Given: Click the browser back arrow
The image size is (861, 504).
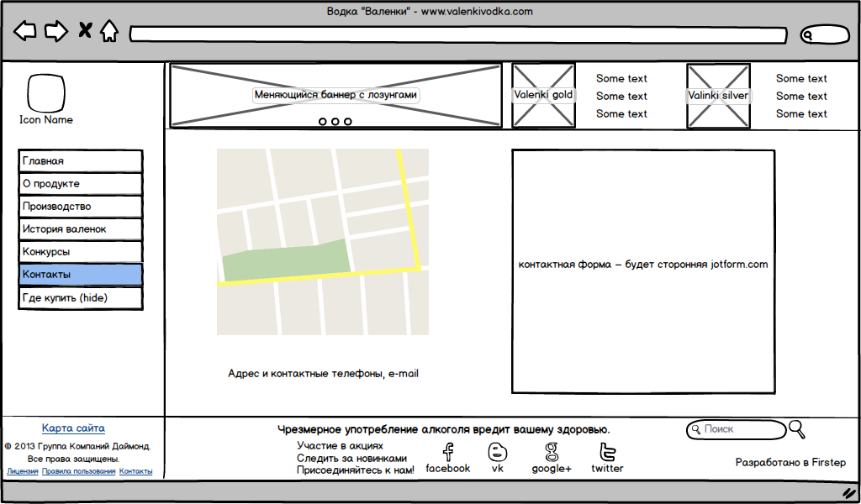Looking at the screenshot, I should point(24,31).
